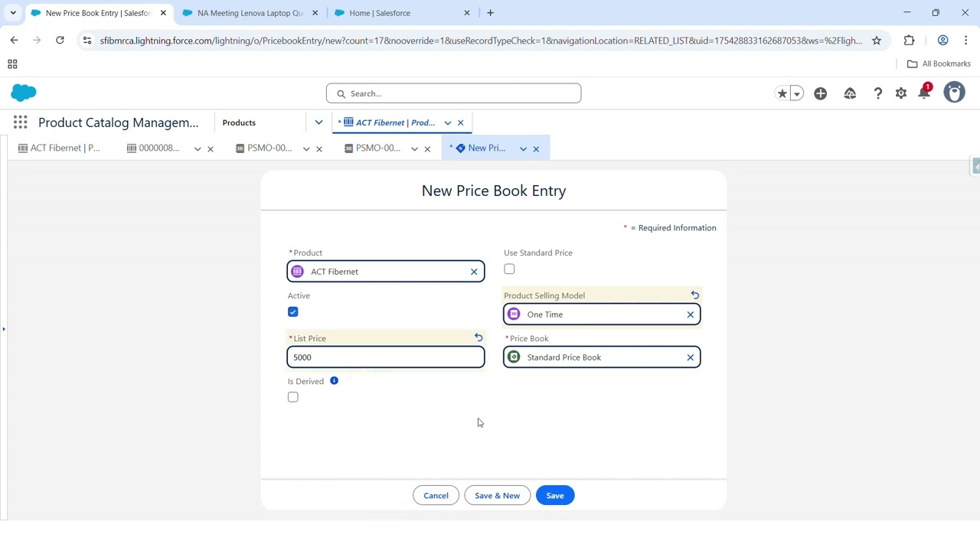The width and height of the screenshot is (980, 551).
Task: Open the Trailhead guidance icon
Action: (x=850, y=93)
